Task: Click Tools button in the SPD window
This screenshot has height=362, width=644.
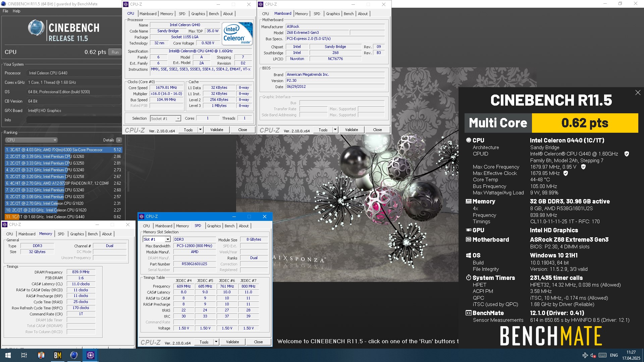Action: click(x=204, y=342)
